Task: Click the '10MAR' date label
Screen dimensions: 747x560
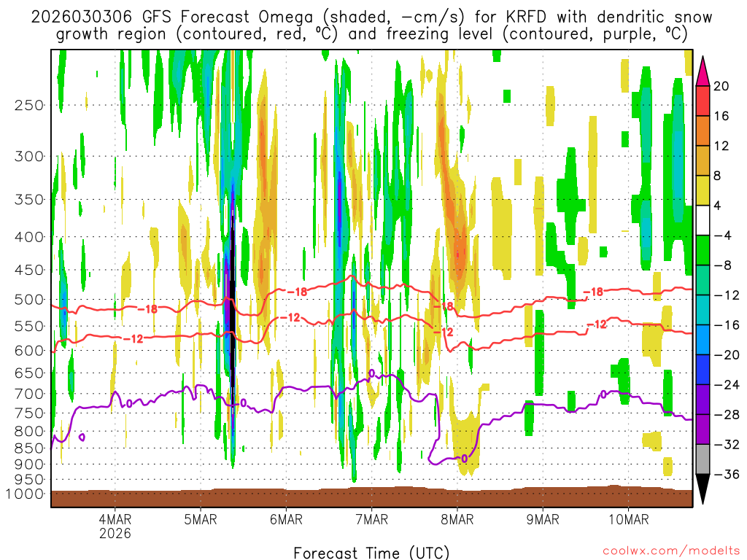Action: 628,519
